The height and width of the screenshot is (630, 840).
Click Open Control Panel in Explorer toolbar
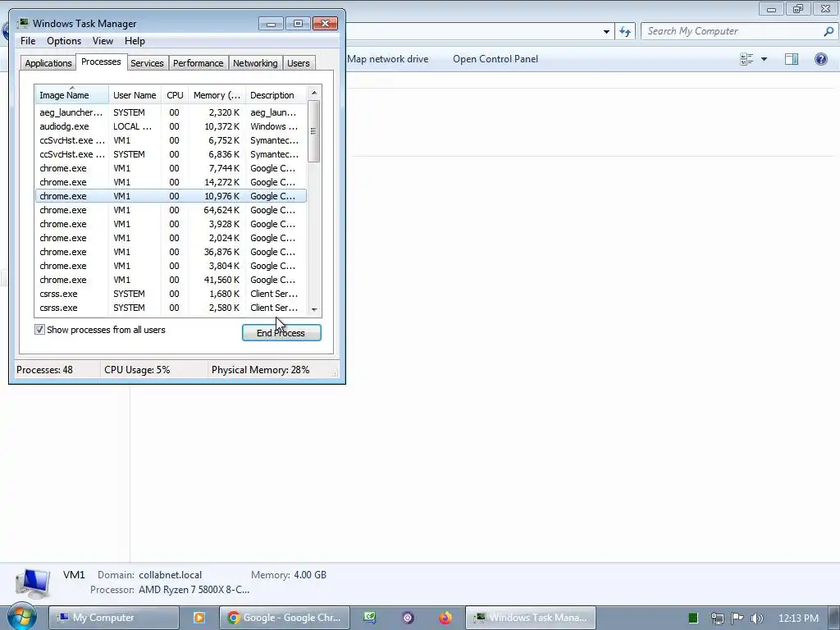point(495,59)
